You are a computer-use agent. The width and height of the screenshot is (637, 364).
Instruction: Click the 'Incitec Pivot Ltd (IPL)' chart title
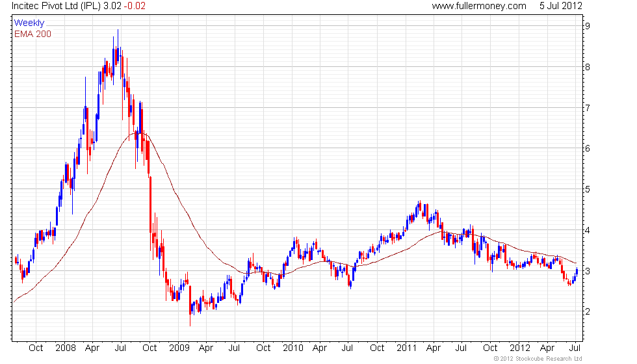(57, 6)
